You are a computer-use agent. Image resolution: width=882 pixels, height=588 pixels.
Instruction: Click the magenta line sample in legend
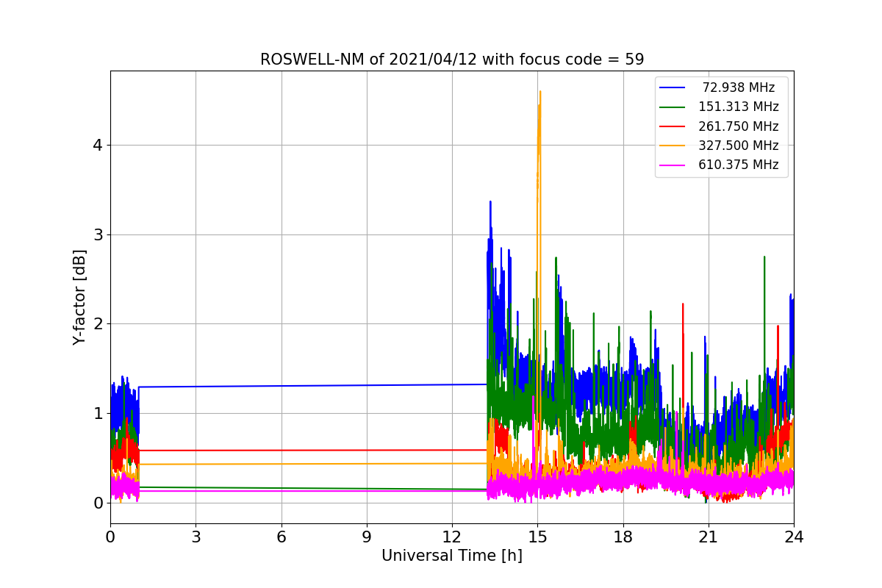coord(673,165)
